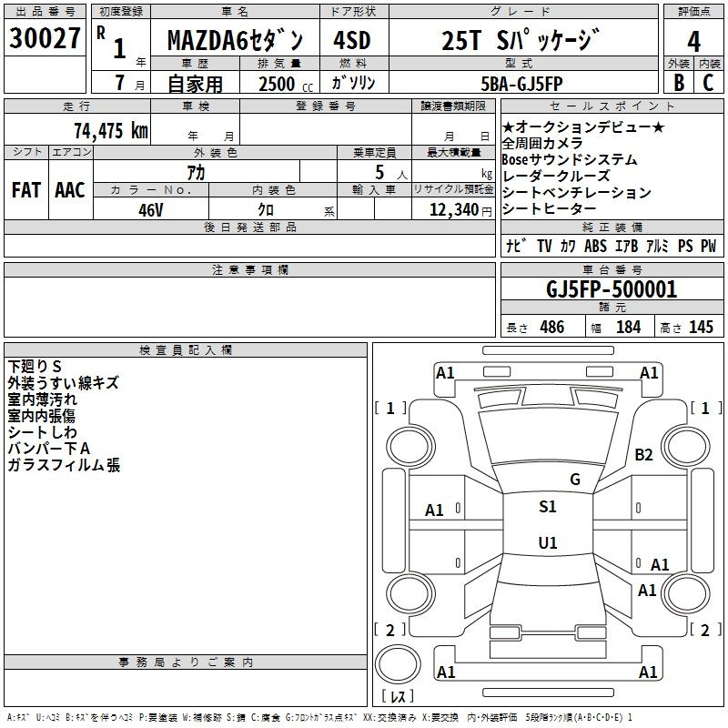Screen dimensions: 728x728
Task: Click seating capacity 5 人
Action: 391,173
